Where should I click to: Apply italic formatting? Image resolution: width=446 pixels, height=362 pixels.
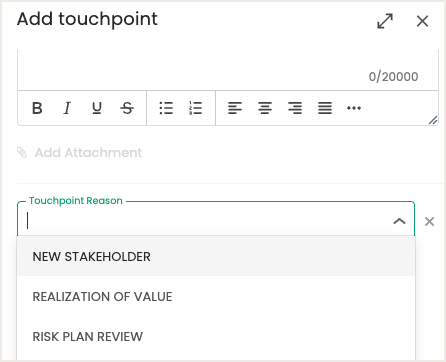67,108
